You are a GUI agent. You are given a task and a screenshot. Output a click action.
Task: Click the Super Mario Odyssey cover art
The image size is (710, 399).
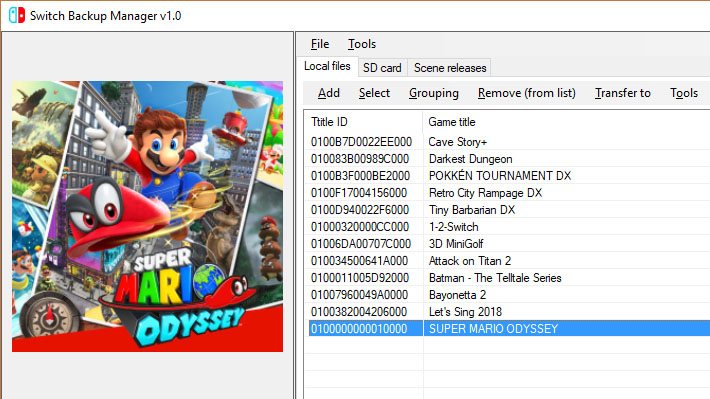pyautogui.click(x=148, y=216)
